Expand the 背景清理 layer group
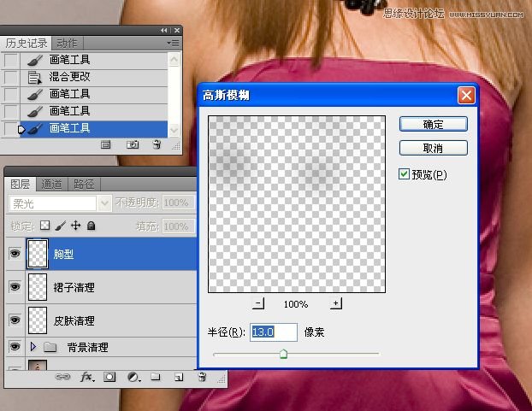532x411 pixels. [x=33, y=347]
